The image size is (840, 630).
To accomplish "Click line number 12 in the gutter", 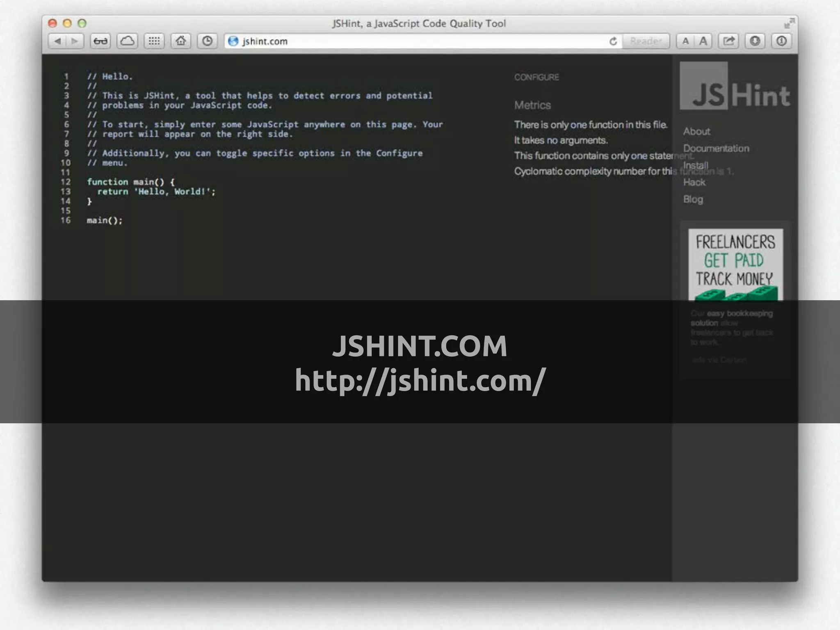I will [x=66, y=182].
